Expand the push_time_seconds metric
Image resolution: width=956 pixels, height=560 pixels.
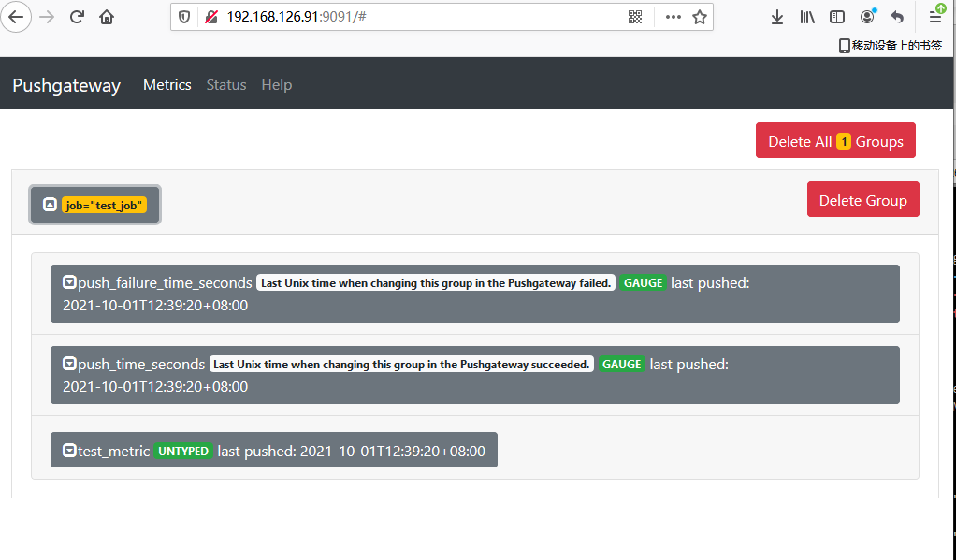[69, 364]
